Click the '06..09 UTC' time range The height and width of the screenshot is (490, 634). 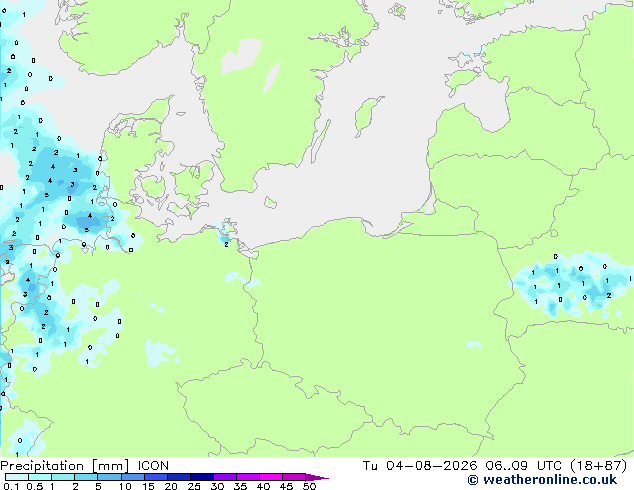(526, 466)
